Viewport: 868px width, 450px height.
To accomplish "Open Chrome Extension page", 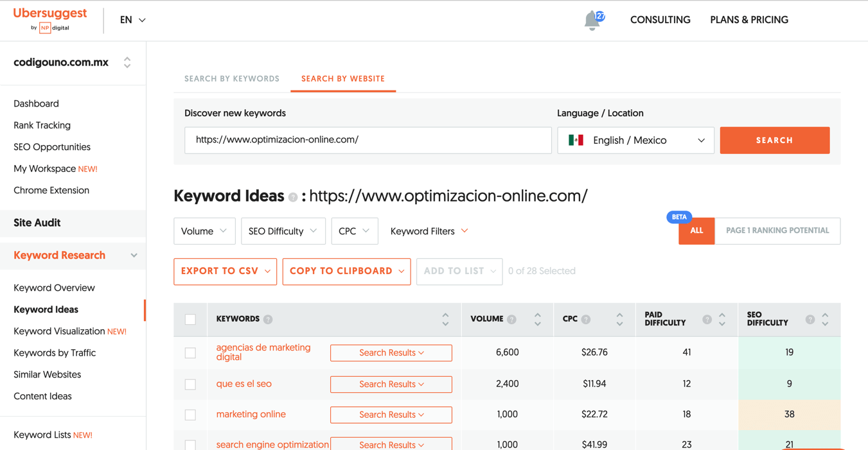I will 51,191.
